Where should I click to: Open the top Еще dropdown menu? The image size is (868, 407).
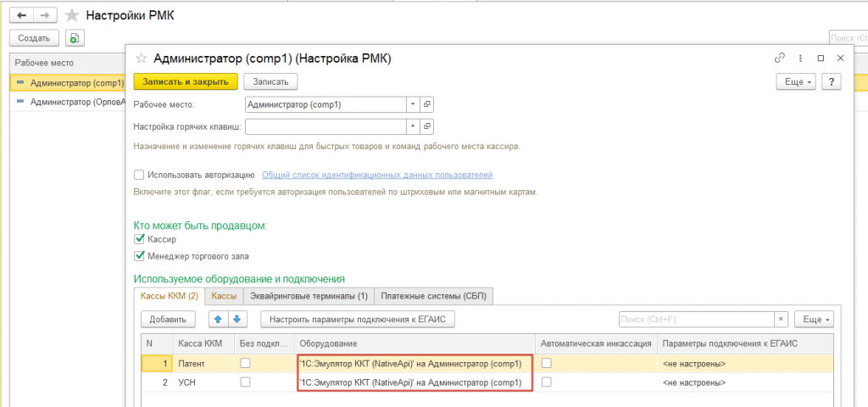point(797,81)
